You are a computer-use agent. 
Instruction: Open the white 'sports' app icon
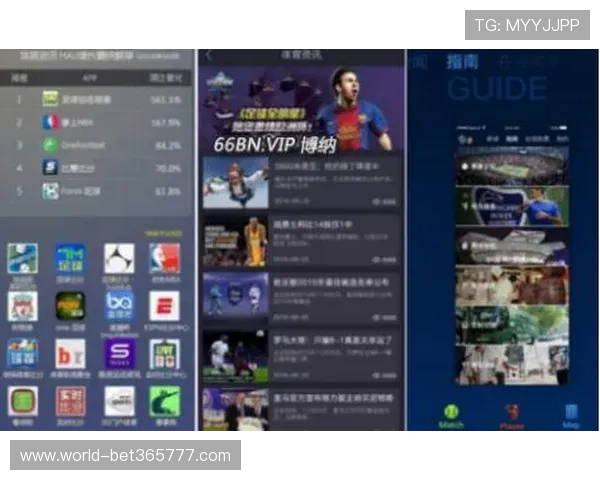[119, 401]
